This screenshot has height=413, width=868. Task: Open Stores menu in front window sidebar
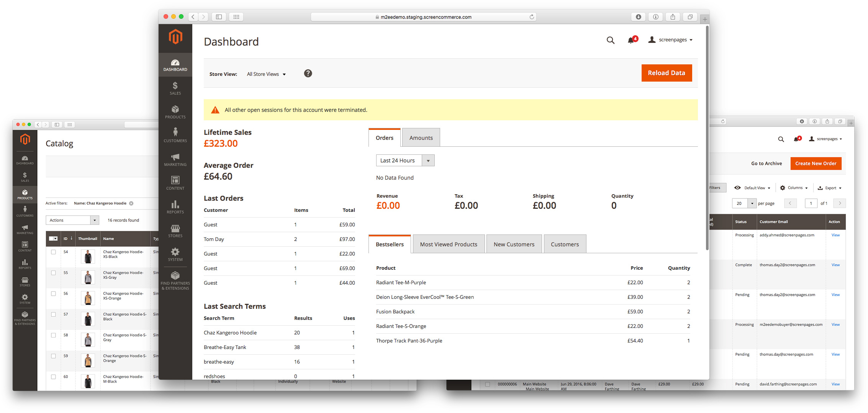[175, 231]
